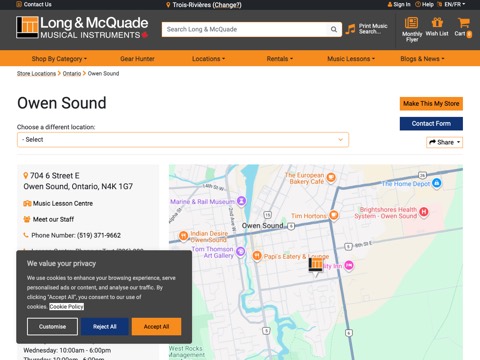The height and width of the screenshot is (360, 480).
Task: Click the Indian Desire restaurant marker
Action: pos(183,236)
